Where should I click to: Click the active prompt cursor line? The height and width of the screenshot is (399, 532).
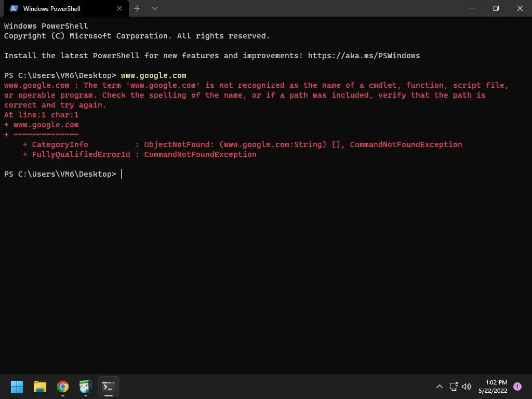tap(63, 174)
